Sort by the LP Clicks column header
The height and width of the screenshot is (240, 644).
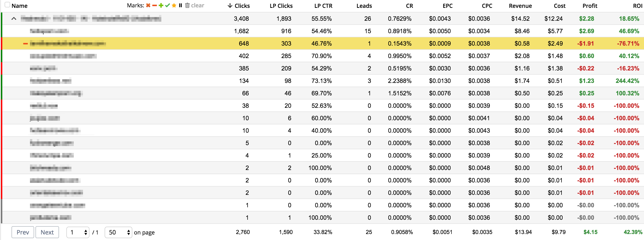tap(281, 6)
